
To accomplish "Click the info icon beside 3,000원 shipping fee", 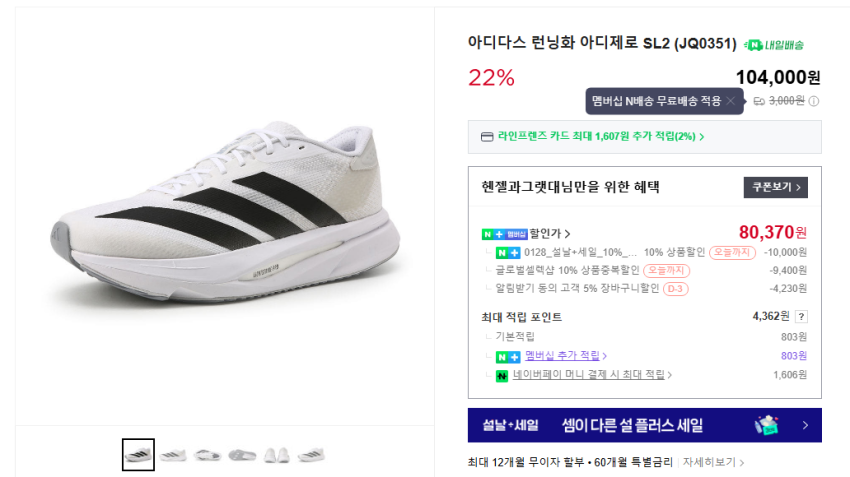I will tap(814, 101).
